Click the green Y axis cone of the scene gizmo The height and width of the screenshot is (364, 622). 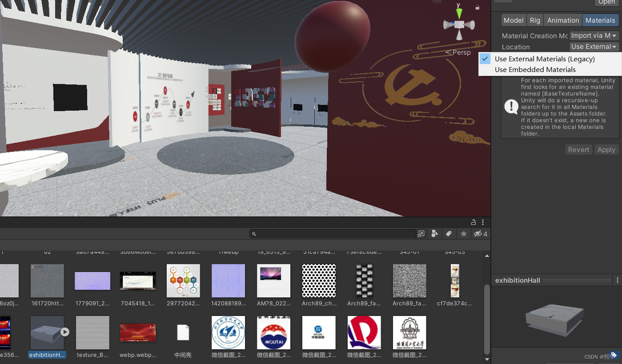[459, 13]
